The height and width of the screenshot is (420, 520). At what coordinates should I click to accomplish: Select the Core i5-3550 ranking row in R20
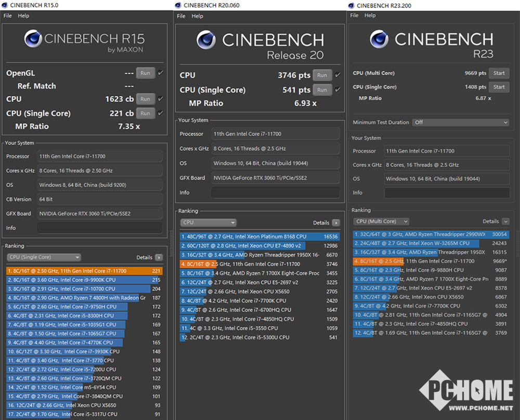pyautogui.click(x=259, y=328)
